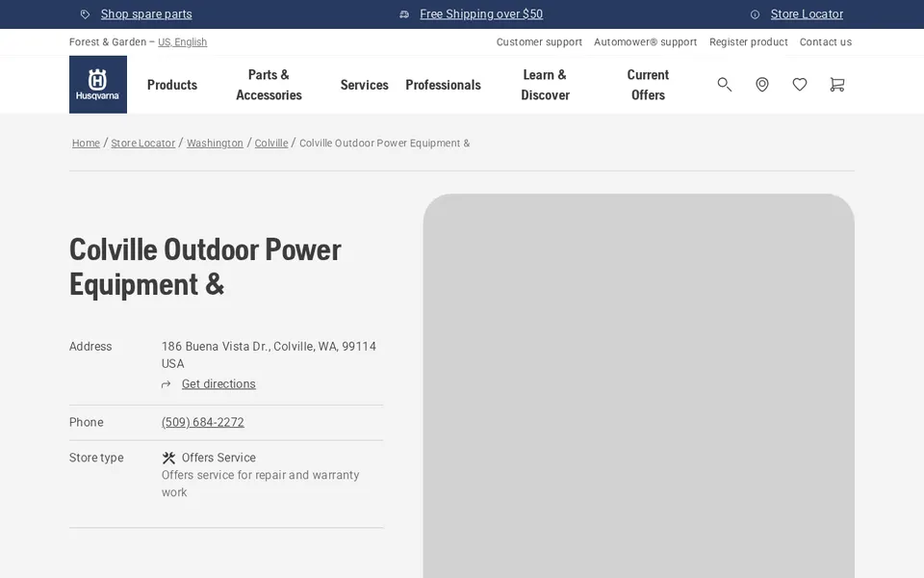Click the Phone label
The image size is (924, 578).
(x=86, y=422)
